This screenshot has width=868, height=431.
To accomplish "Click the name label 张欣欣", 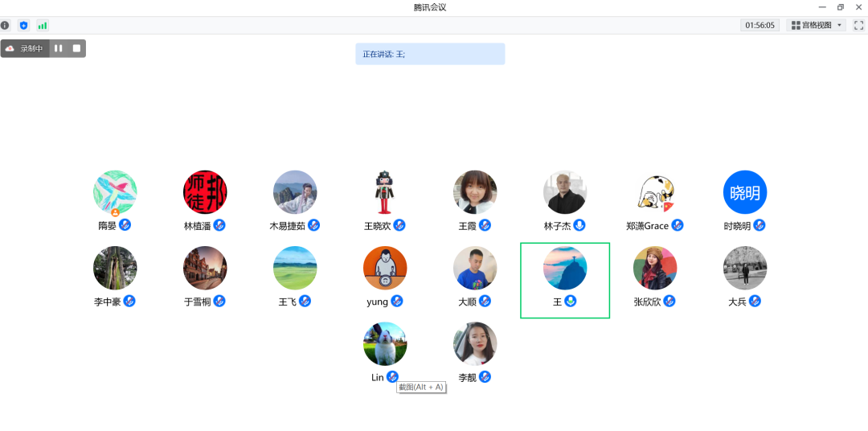I will (647, 302).
